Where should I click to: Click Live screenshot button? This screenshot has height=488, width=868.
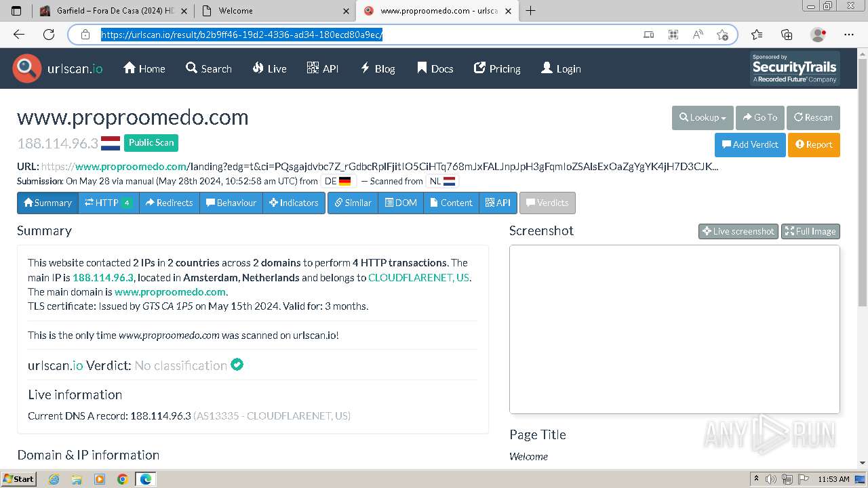(x=738, y=231)
